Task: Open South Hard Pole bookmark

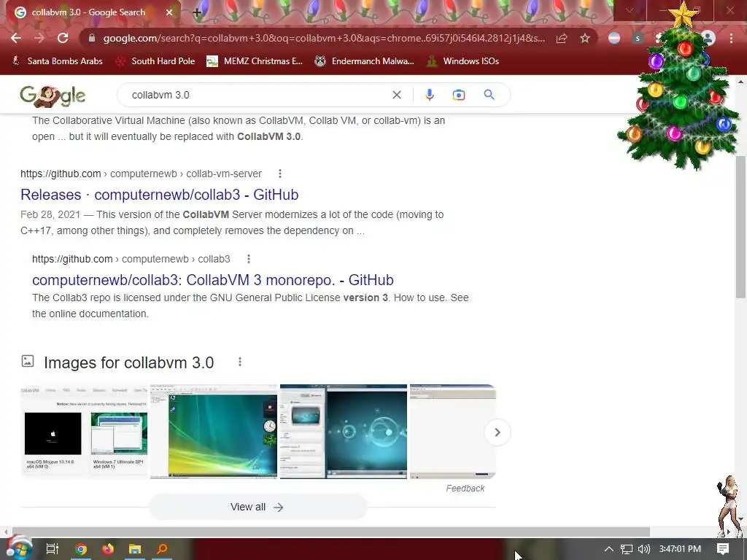Action: (155, 61)
